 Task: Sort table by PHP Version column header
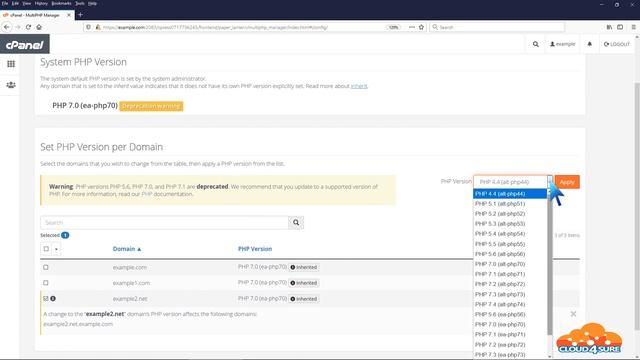(255, 249)
